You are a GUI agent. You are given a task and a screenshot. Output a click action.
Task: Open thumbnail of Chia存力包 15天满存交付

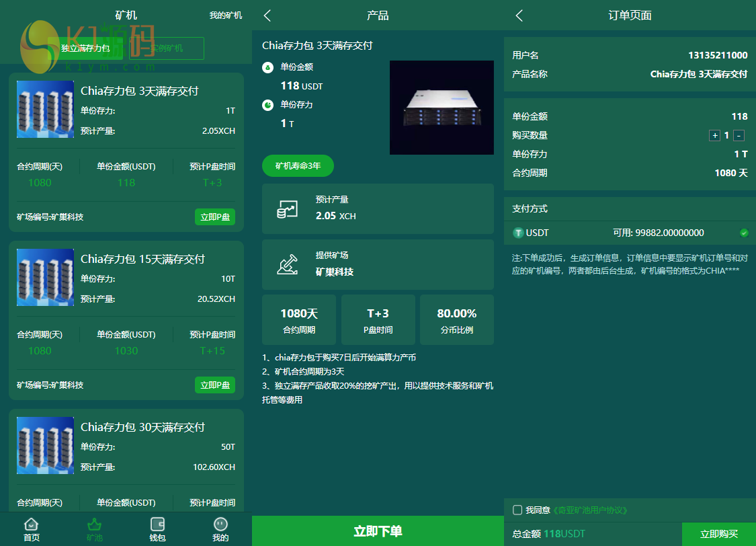pyautogui.click(x=45, y=277)
